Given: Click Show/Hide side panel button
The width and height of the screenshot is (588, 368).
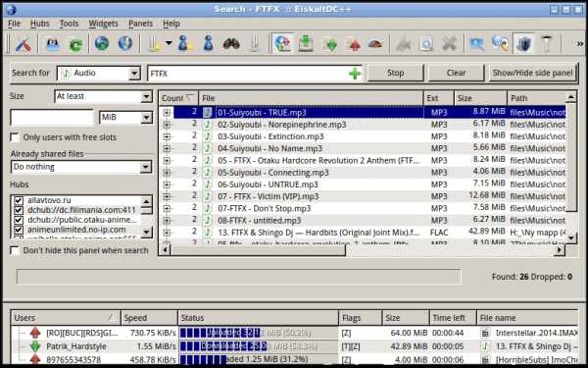Looking at the screenshot, I should click(532, 73).
